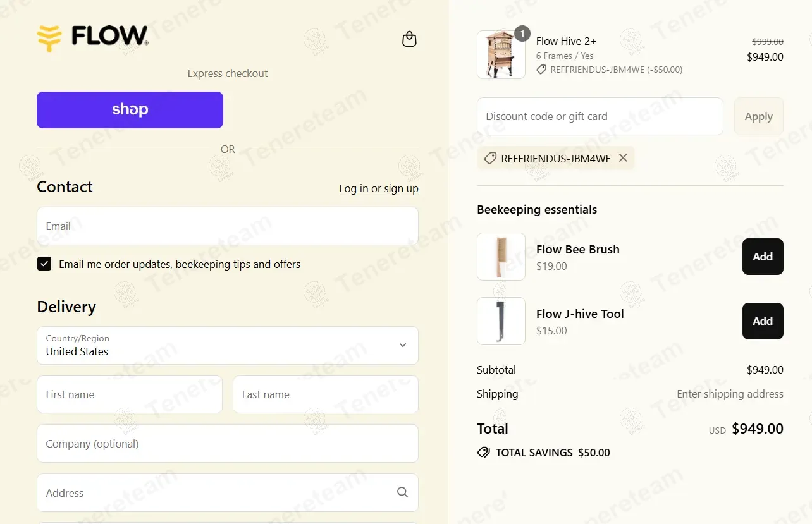812x524 pixels.
Task: Focus the Email input field
Action: coord(228,226)
